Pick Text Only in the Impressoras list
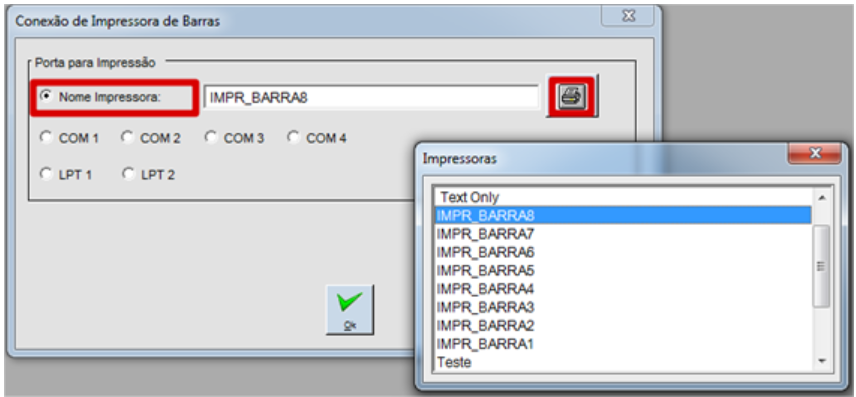 (622, 197)
